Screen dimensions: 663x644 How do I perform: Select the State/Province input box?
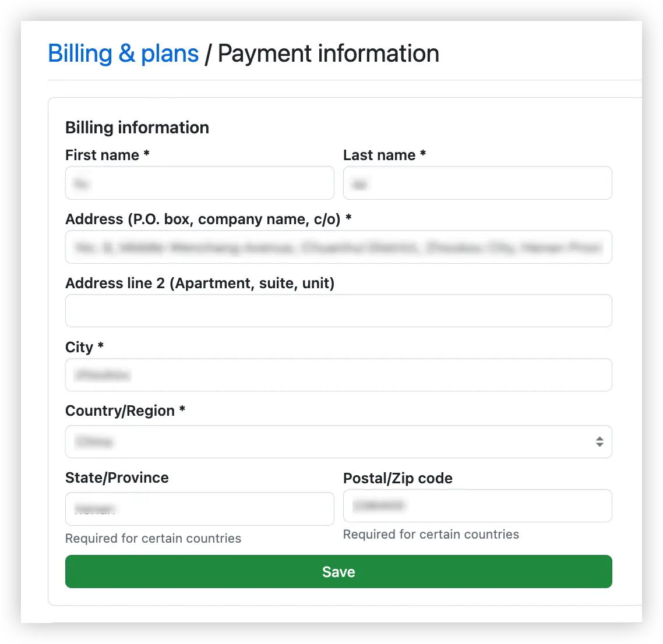coord(200,509)
